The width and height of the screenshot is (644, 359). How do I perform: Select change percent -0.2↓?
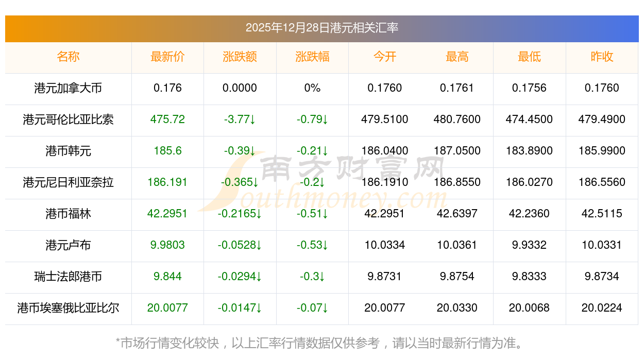coord(312,182)
